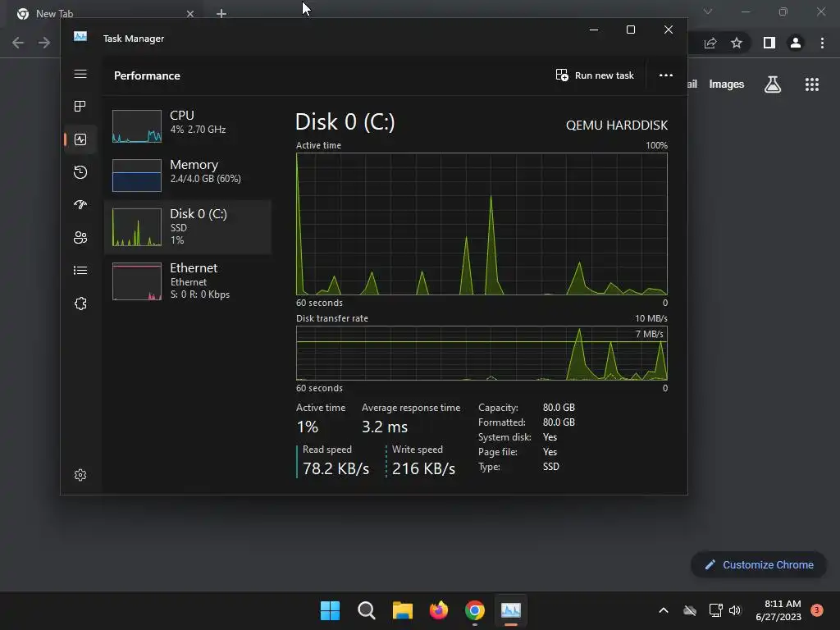840x630 pixels.
Task: Expand the hamburger navigation menu
Action: tap(80, 74)
